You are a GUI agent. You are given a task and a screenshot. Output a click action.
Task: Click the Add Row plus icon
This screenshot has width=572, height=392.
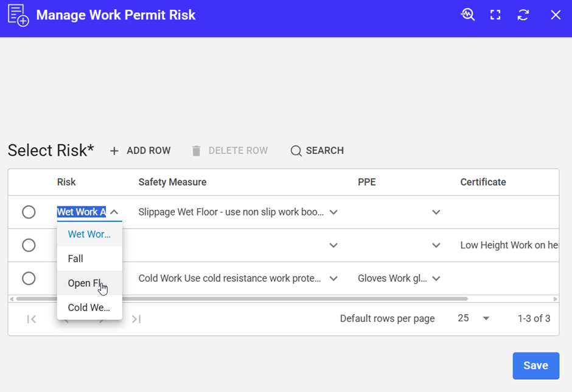[x=114, y=151]
